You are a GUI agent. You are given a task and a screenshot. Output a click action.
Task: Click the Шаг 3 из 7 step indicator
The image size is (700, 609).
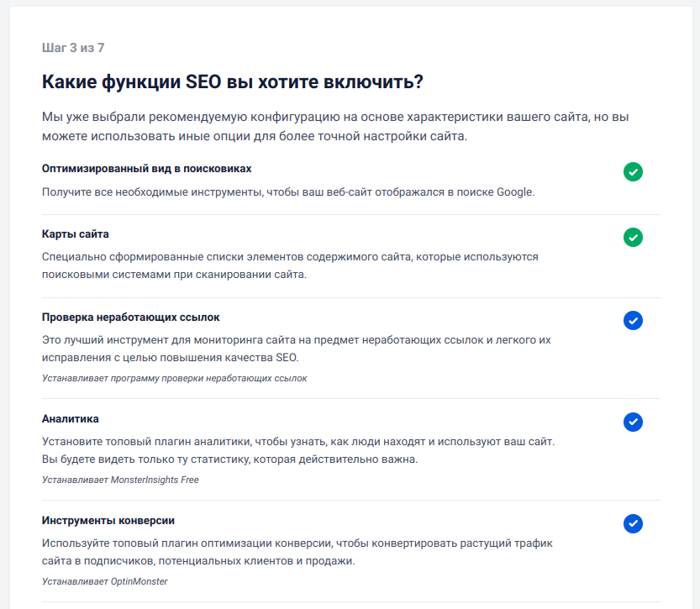(73, 48)
